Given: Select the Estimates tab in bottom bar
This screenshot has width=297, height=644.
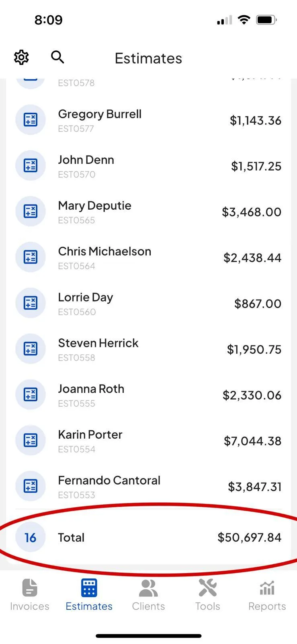Looking at the screenshot, I should click(x=89, y=595).
